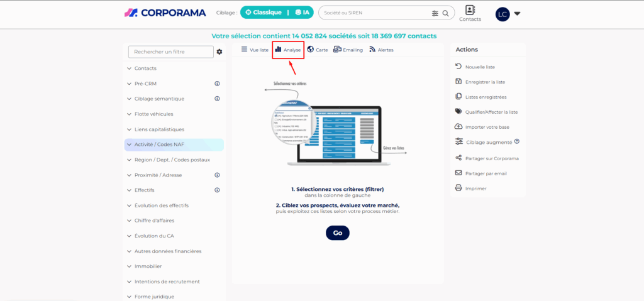Screen dimensions: 644x301
Task: Expand the Contacts filter section
Action: pyautogui.click(x=145, y=68)
